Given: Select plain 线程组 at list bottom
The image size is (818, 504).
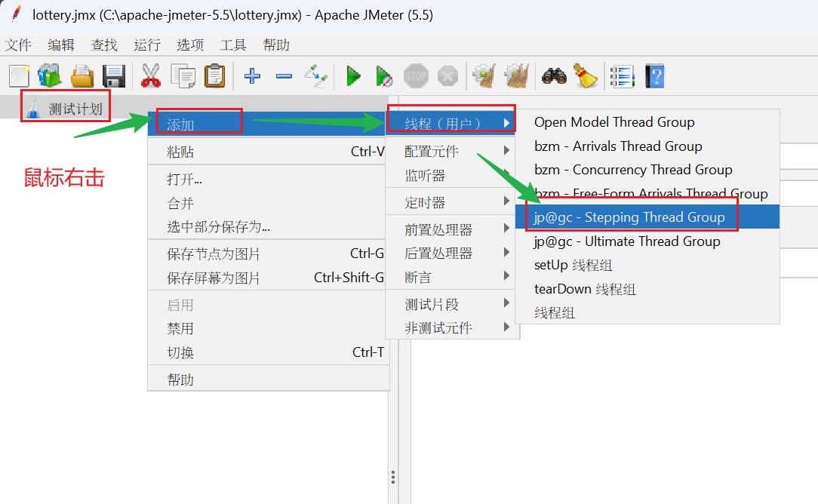Looking at the screenshot, I should point(647,313).
